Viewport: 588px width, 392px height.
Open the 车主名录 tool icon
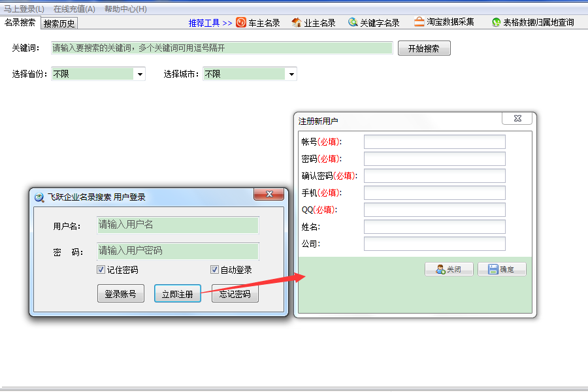point(241,22)
